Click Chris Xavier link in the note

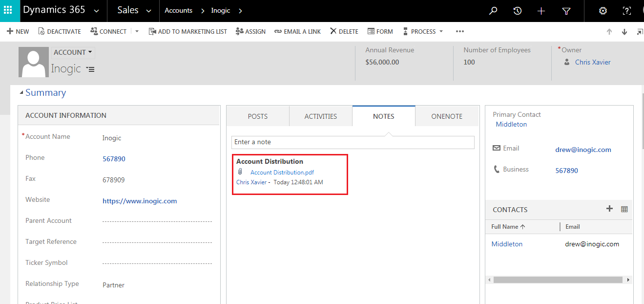pos(251,182)
